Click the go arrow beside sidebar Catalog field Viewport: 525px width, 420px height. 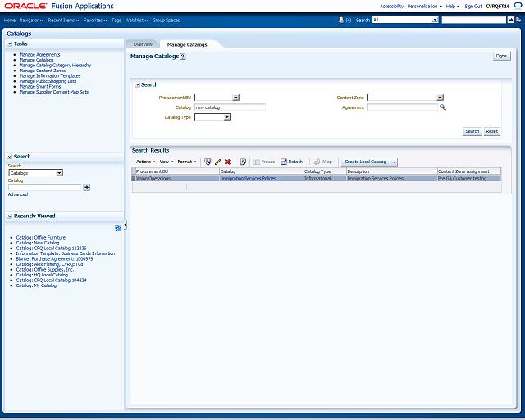point(87,187)
